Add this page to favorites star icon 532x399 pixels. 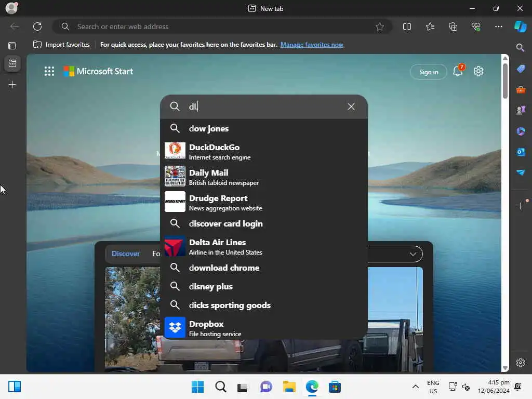coord(380,26)
